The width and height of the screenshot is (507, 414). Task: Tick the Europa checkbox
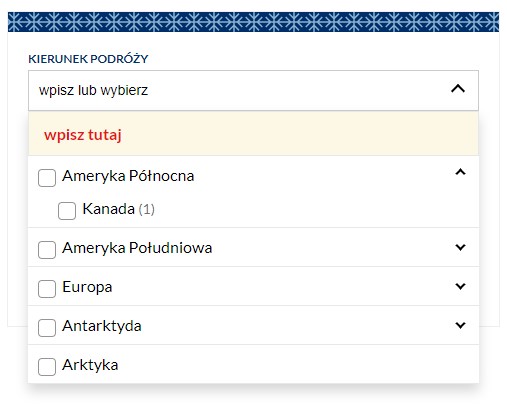point(47,289)
